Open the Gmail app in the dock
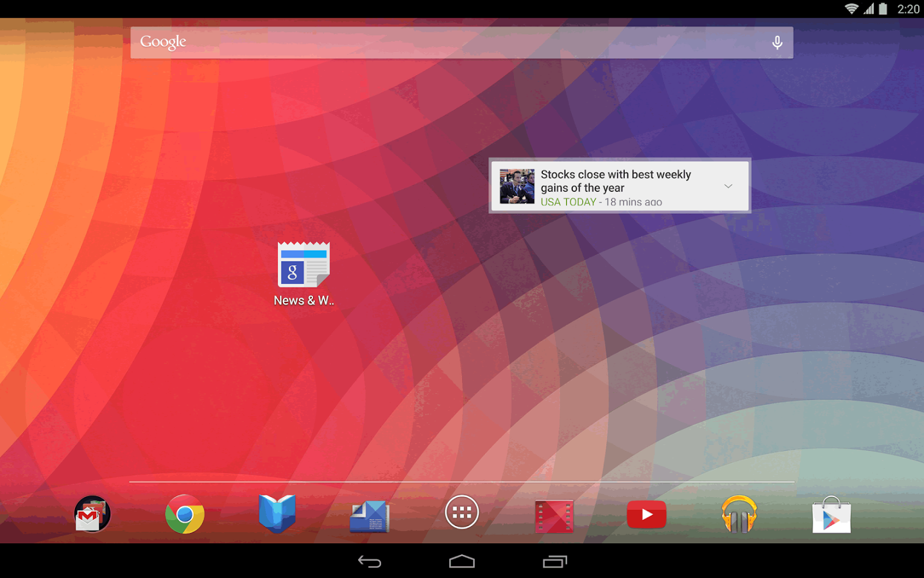This screenshot has height=578, width=924. [x=92, y=514]
